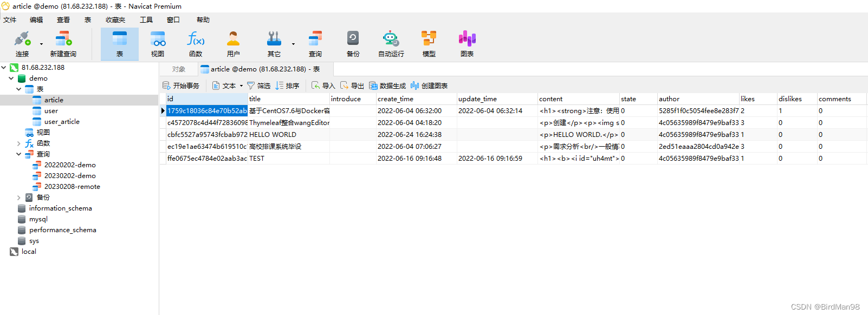
Task: Click the 创建图表 create chart button
Action: (429, 86)
